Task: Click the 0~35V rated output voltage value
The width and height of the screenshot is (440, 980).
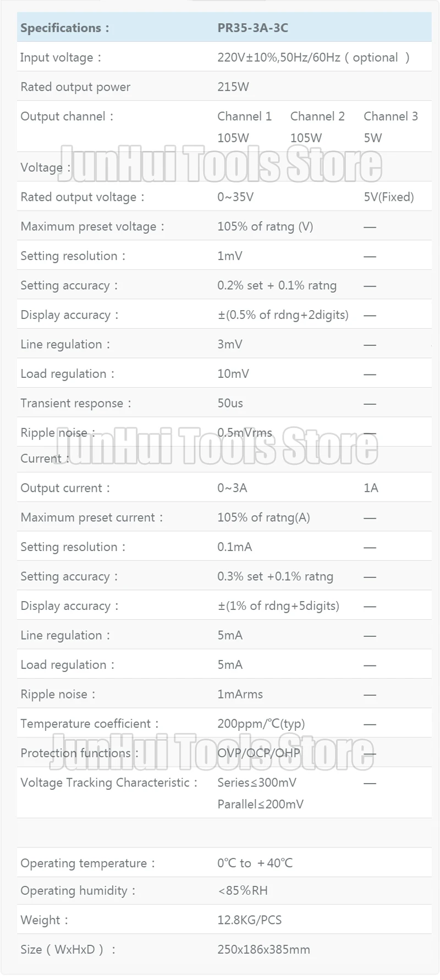Action: [235, 197]
